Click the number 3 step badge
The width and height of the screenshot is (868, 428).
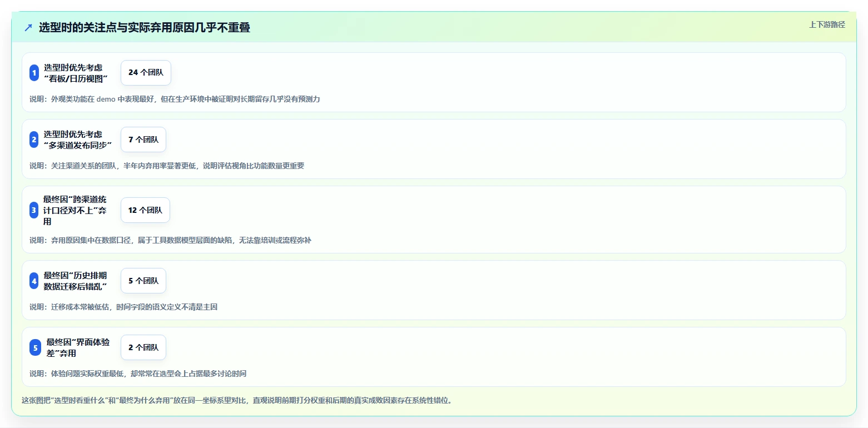34,210
